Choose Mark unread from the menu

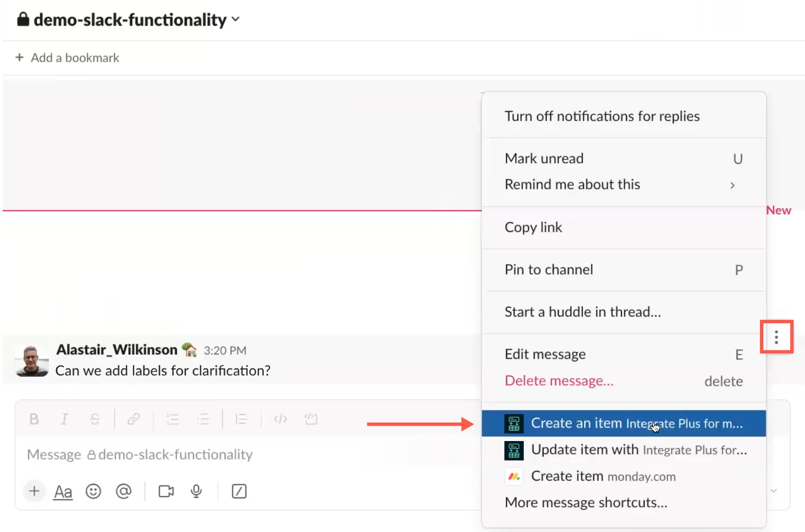click(x=623, y=158)
